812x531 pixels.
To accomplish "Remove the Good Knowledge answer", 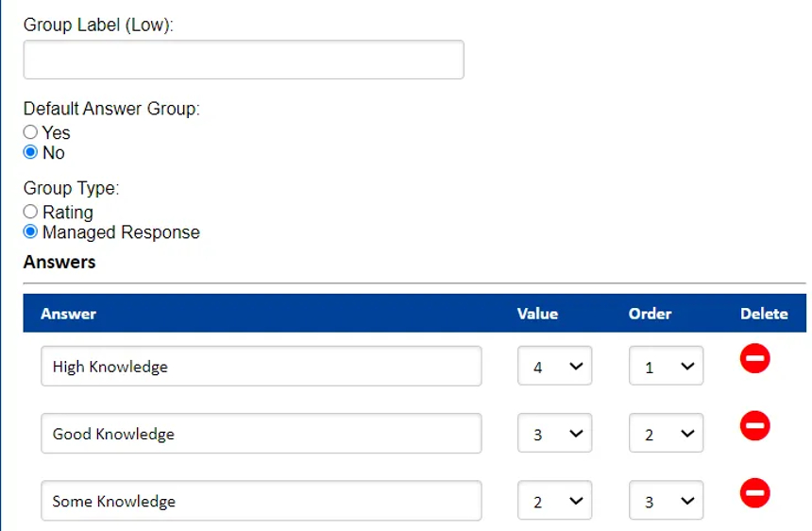I will pos(754,427).
